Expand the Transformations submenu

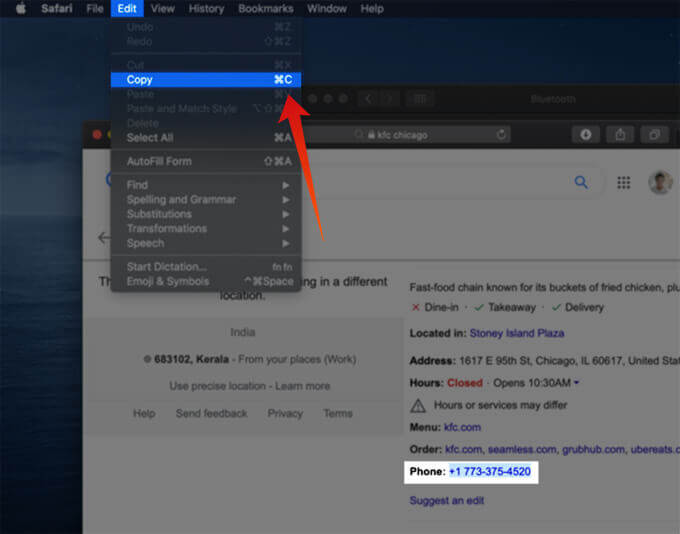[206, 229]
